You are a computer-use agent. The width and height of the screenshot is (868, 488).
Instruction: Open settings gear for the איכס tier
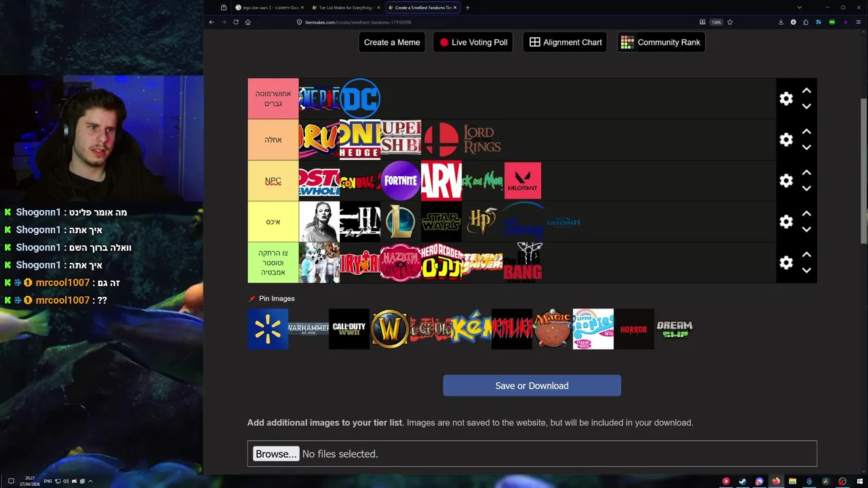tap(786, 222)
